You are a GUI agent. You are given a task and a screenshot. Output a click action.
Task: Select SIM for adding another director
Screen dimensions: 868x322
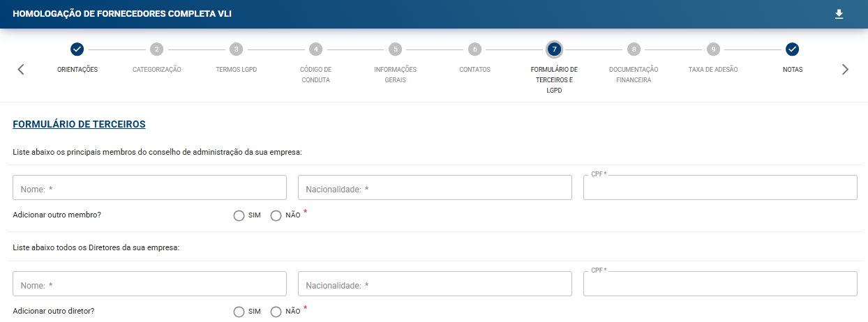(x=239, y=312)
